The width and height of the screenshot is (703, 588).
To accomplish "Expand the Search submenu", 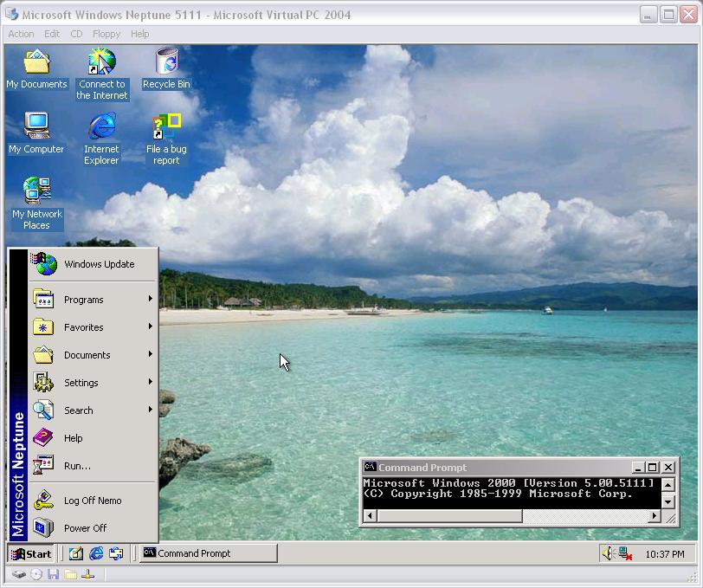I will click(x=93, y=410).
